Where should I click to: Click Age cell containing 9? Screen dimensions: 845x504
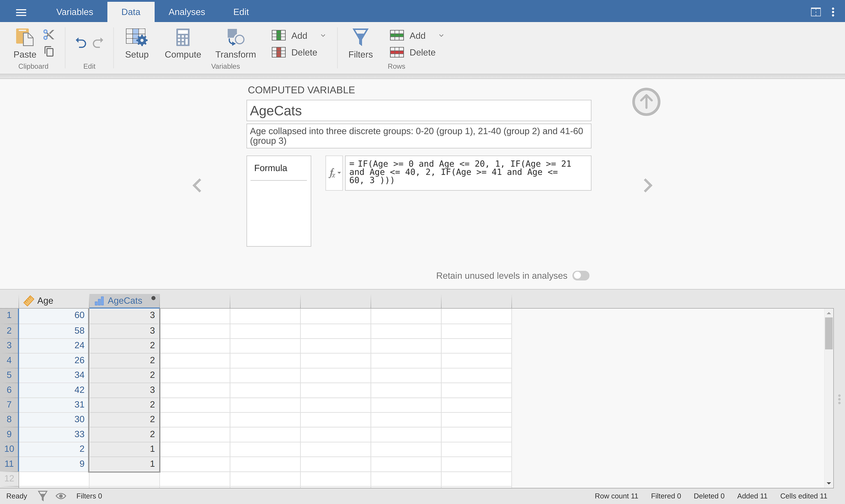point(54,464)
